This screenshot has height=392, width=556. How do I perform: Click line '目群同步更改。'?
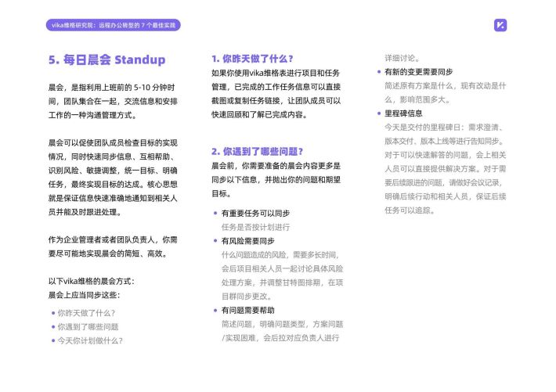[x=247, y=297]
